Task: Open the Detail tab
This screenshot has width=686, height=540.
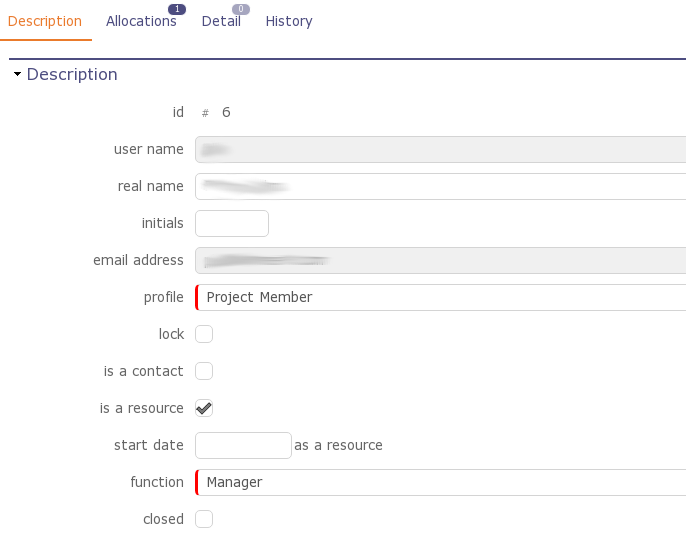Action: (x=221, y=21)
